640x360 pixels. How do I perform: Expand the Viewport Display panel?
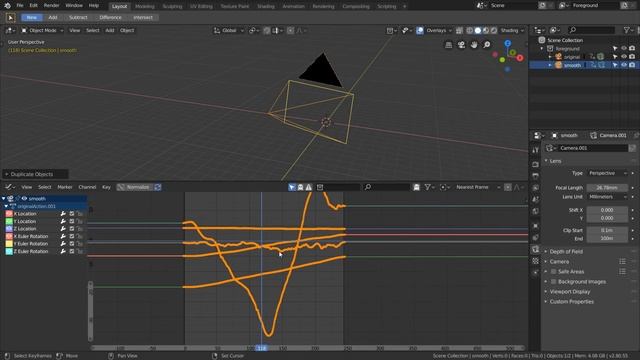(x=569, y=292)
